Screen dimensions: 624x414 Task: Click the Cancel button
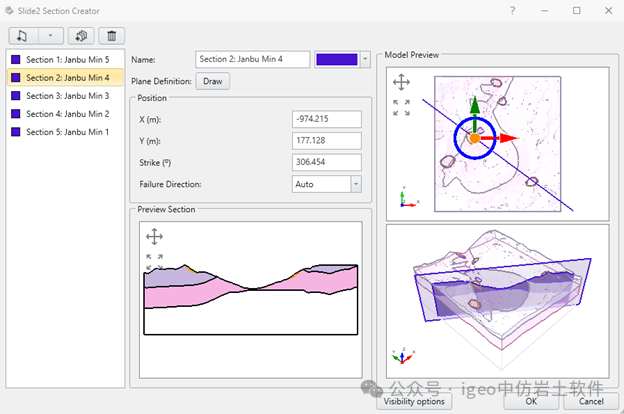click(591, 401)
